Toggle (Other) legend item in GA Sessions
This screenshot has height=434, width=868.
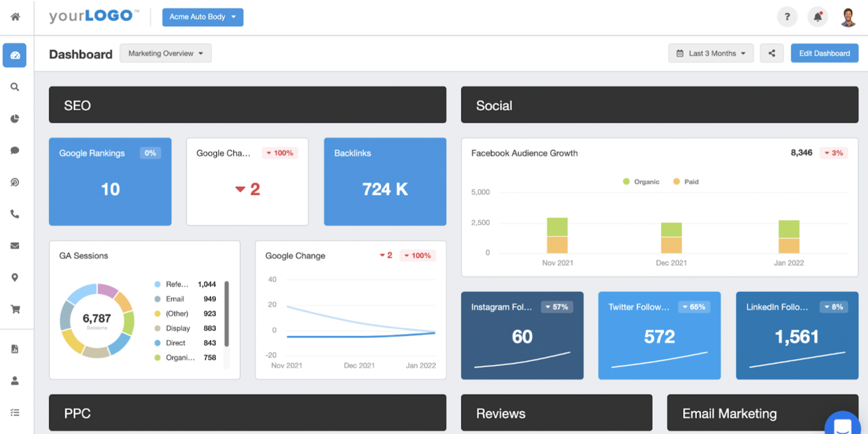tap(185, 313)
